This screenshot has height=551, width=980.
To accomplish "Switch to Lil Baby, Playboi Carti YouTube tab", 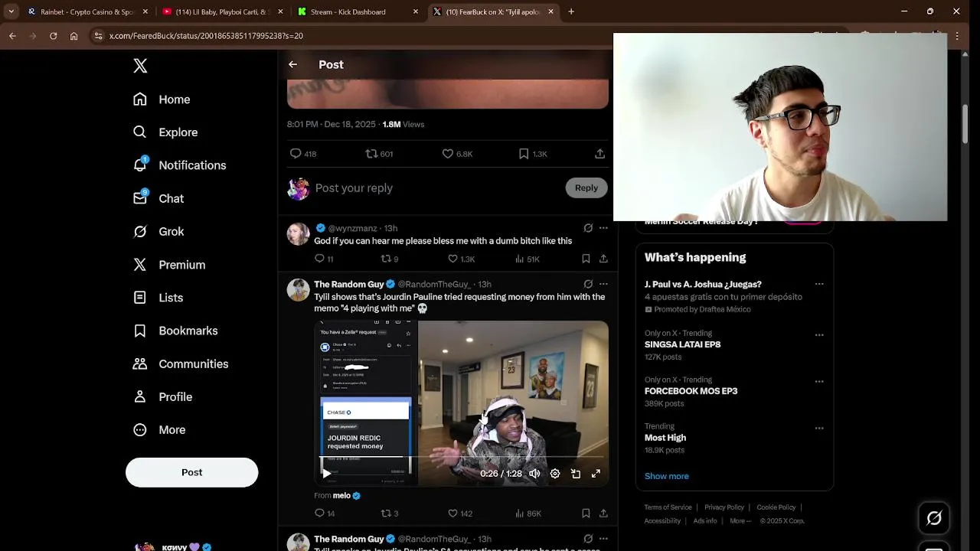I will [222, 11].
